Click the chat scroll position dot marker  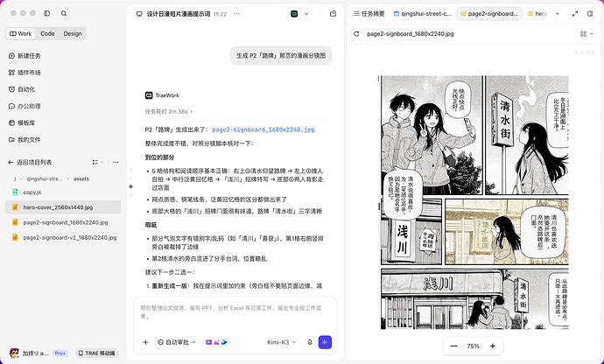click(131, 186)
